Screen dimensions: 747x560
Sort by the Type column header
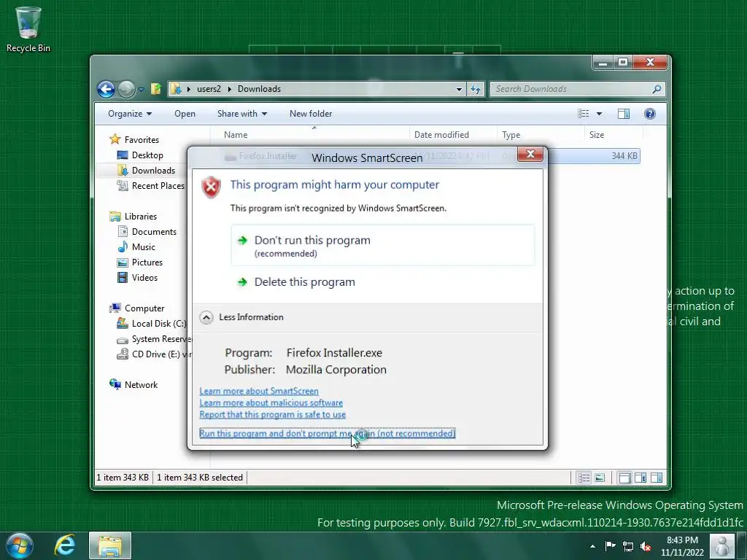tap(541, 135)
